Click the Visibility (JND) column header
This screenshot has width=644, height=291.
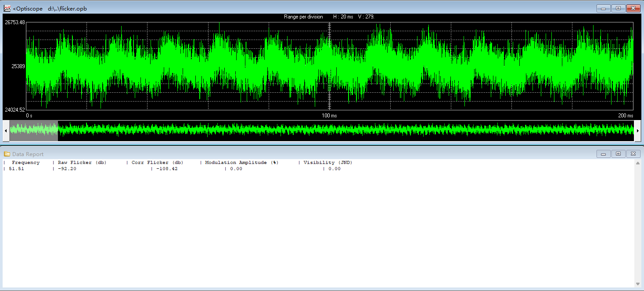(328, 163)
